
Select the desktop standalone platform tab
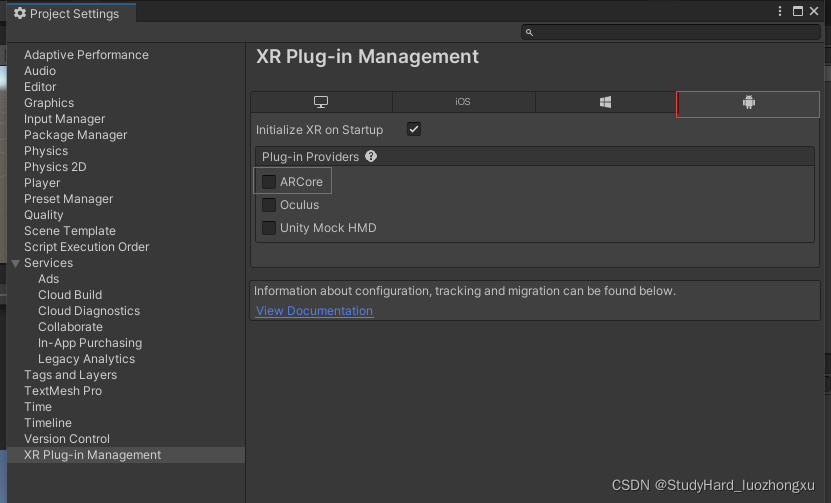pyautogui.click(x=321, y=102)
